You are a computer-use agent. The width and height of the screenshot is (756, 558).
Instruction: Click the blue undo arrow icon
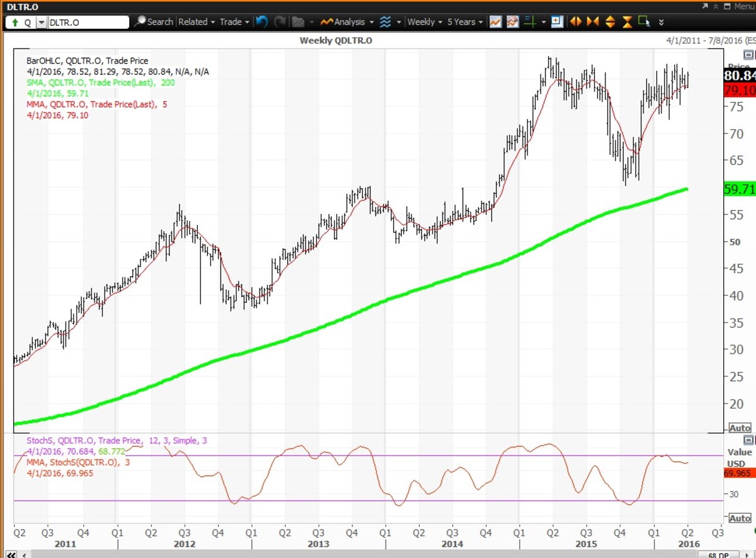(261, 21)
